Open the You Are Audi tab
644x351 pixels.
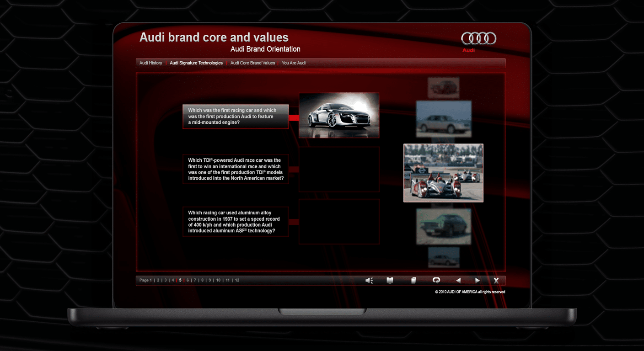pos(294,63)
